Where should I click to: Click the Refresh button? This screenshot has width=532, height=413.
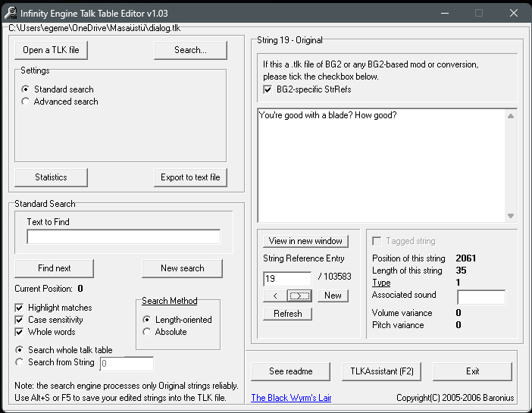tap(287, 314)
